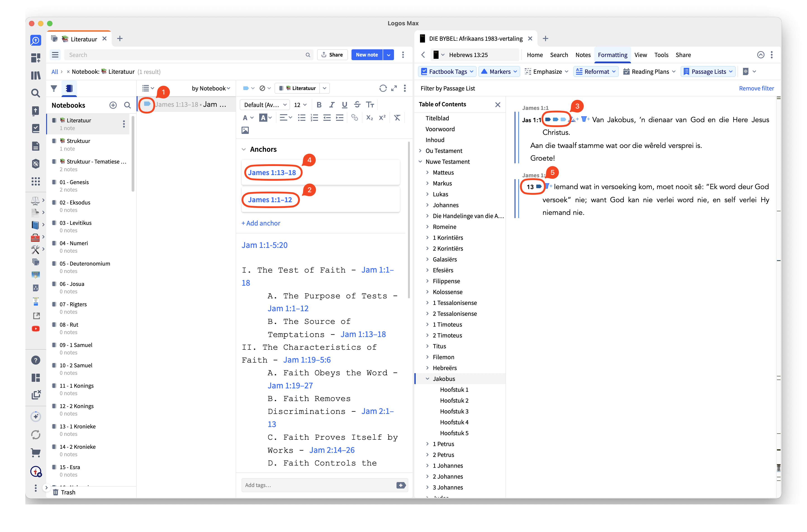Click the Jam 1:1-5:20 reference link
The image size is (807, 532).
(264, 245)
